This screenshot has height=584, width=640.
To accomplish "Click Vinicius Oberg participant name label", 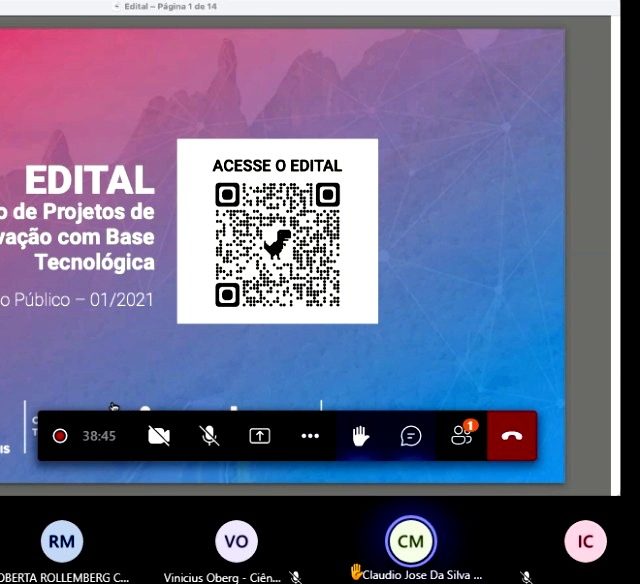I will [x=224, y=577].
